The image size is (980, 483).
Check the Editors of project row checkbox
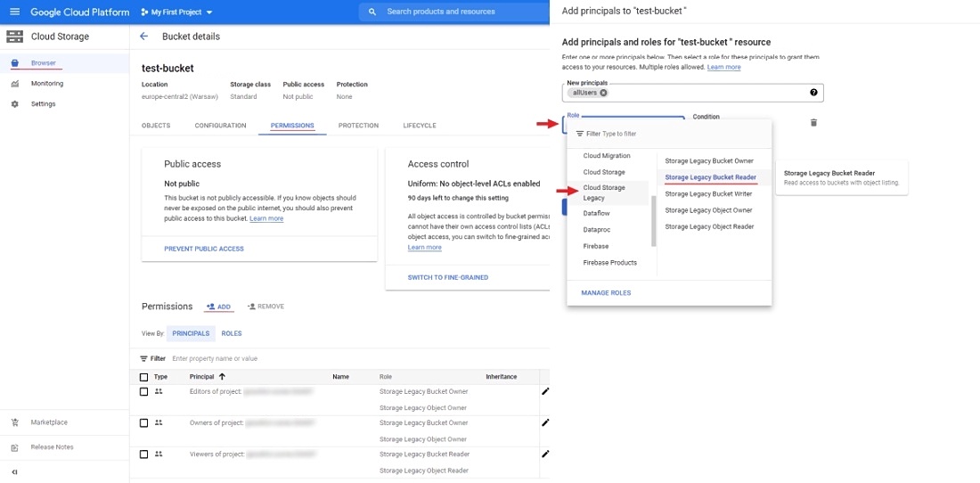coord(144,391)
